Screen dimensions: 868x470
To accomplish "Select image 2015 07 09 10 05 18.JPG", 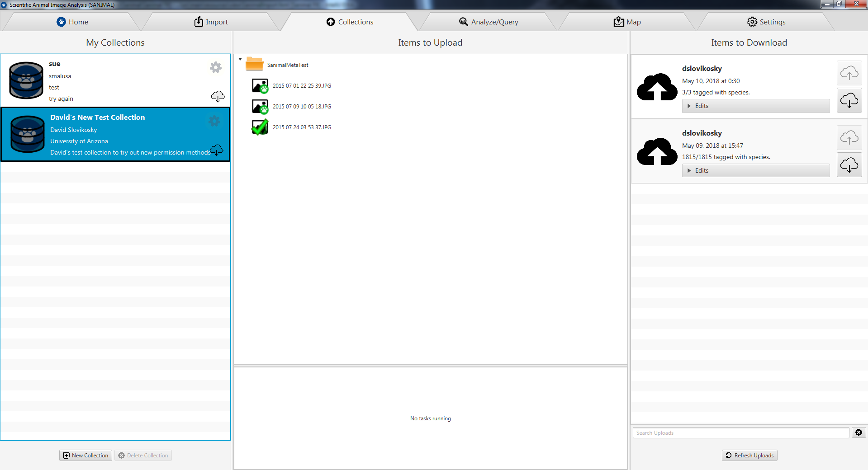I will [302, 107].
